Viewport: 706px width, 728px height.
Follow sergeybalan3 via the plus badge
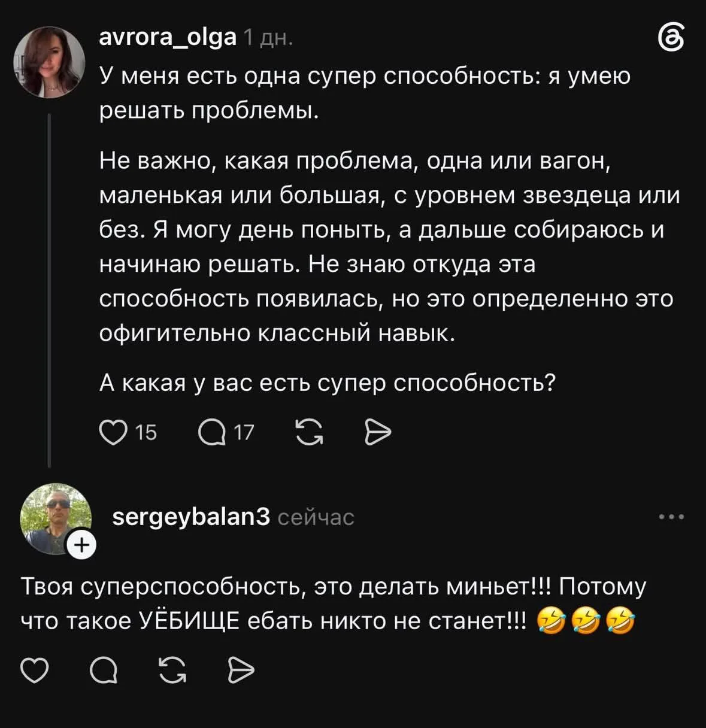[81, 544]
